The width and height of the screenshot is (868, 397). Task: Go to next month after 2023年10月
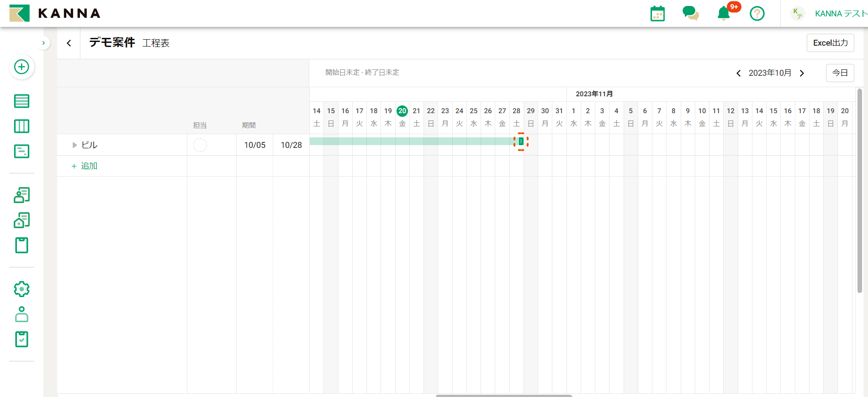[802, 73]
